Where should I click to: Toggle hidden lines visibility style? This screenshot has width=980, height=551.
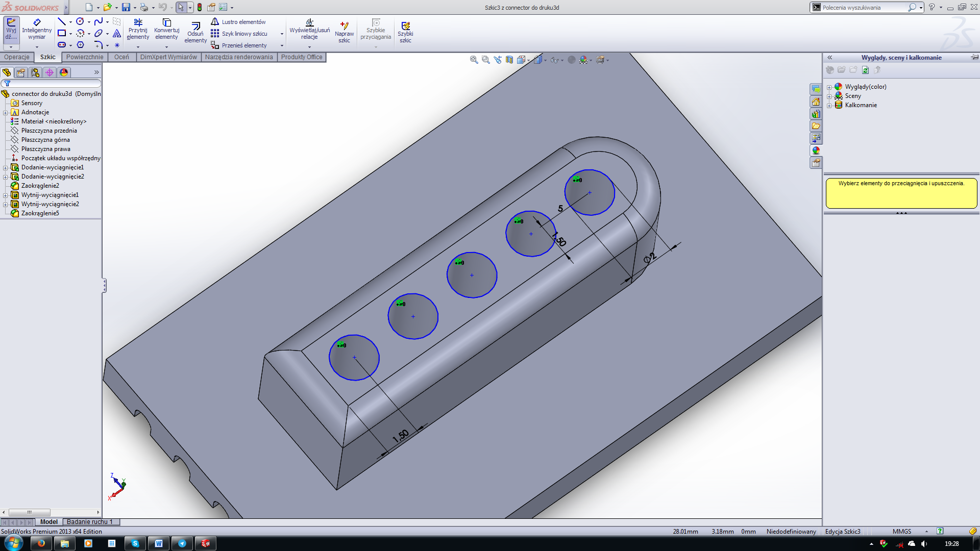540,60
